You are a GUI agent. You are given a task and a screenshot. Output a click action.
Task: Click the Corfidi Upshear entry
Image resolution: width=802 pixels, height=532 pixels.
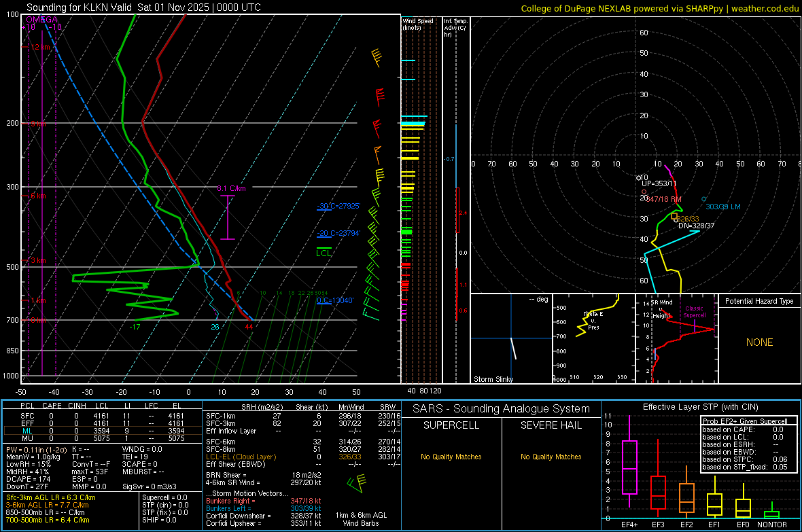[x=264, y=523]
